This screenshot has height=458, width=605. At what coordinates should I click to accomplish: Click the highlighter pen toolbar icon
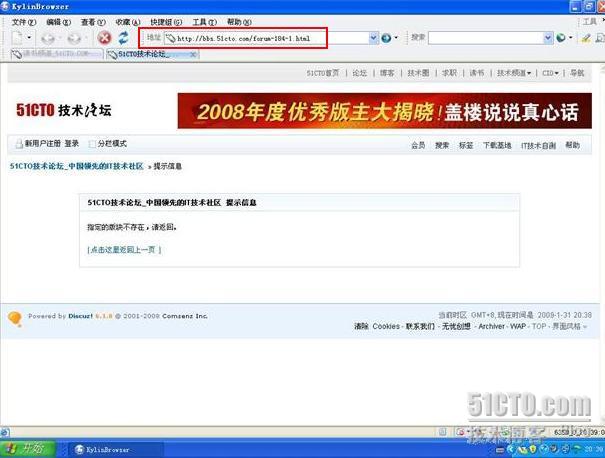click(x=586, y=38)
